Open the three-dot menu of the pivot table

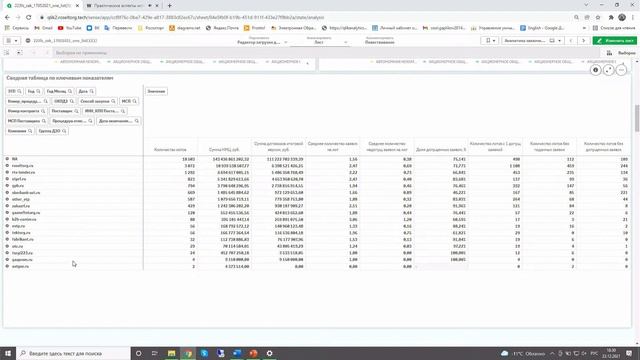621,70
